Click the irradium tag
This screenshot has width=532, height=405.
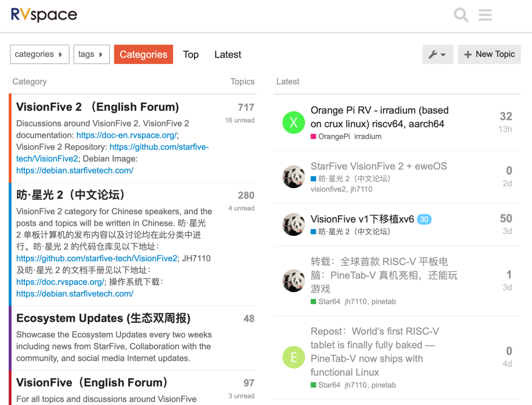coord(368,136)
